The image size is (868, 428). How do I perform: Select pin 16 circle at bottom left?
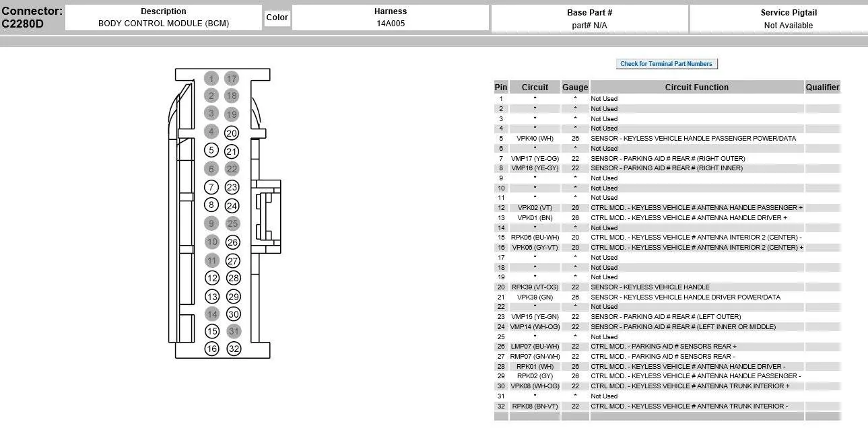[x=212, y=349]
